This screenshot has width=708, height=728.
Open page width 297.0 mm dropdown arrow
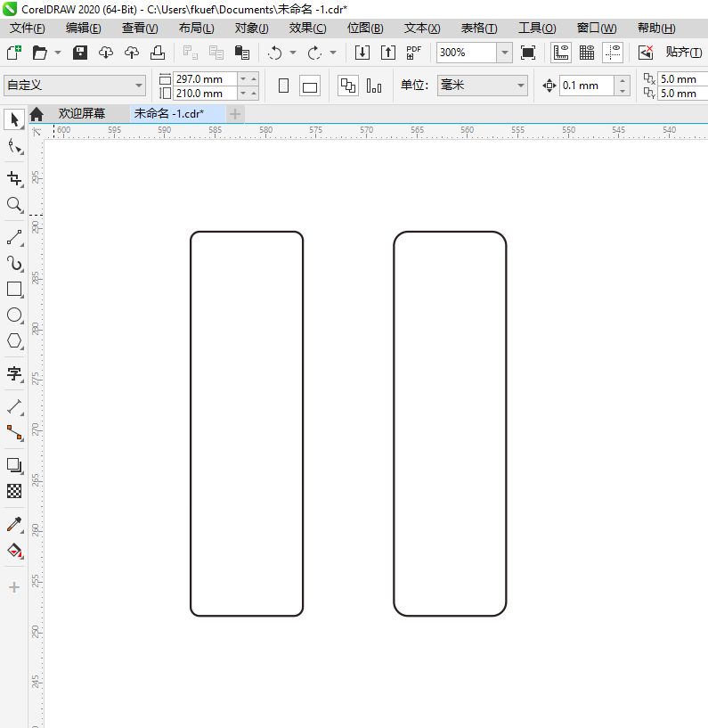point(243,79)
